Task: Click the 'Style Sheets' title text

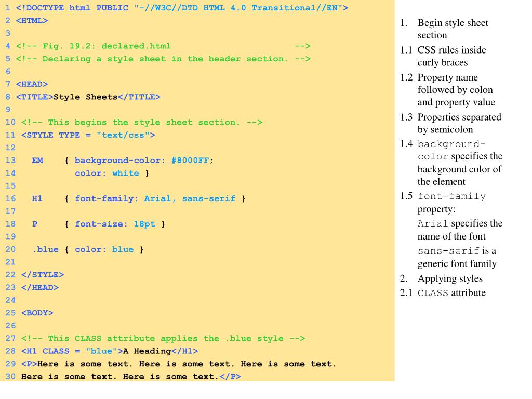Action: (x=86, y=97)
